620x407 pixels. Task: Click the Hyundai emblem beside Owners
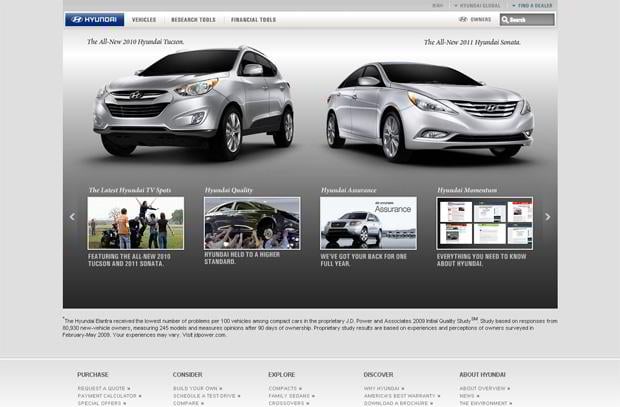pos(462,19)
